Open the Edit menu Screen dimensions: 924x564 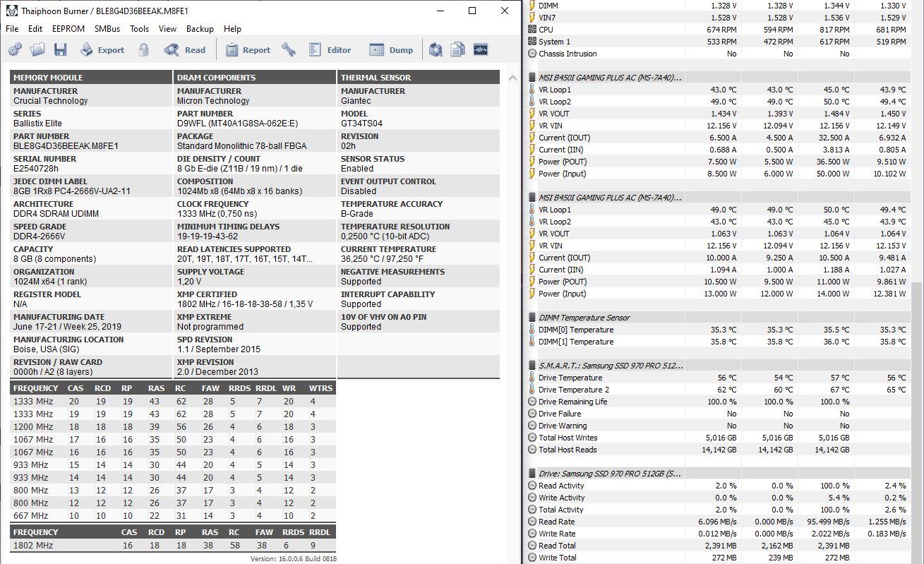35,29
